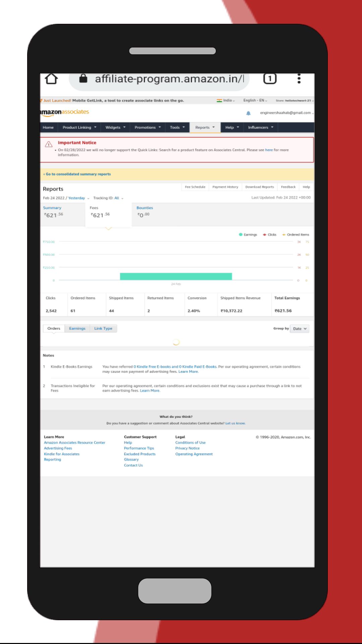Expand the Help menu in navbar
The width and height of the screenshot is (362, 644).
point(232,127)
